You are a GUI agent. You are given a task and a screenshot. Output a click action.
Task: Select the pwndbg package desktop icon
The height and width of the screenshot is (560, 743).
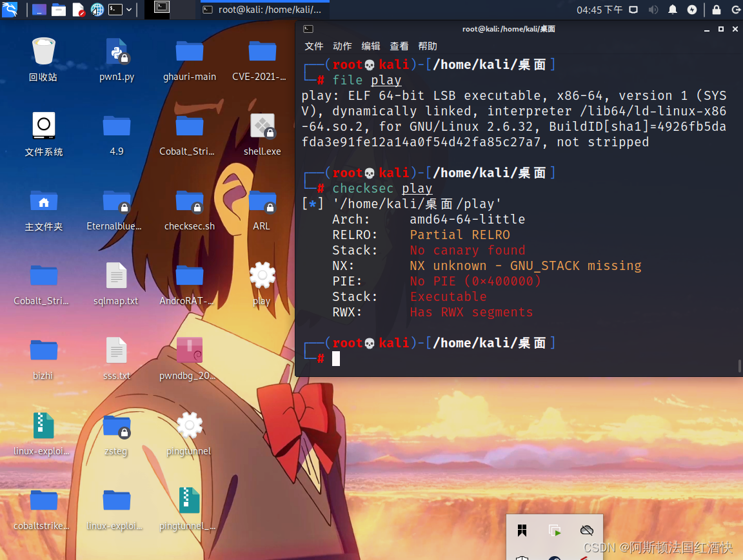click(x=188, y=359)
